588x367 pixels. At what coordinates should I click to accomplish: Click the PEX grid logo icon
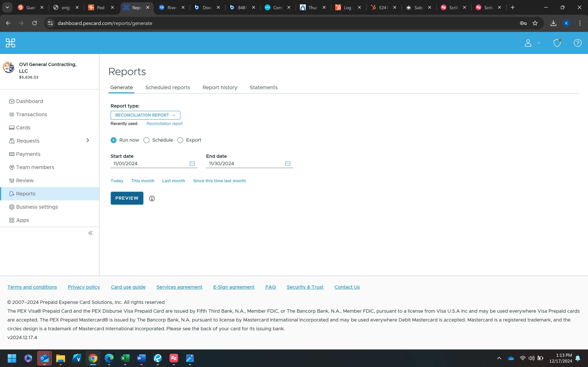(x=10, y=43)
